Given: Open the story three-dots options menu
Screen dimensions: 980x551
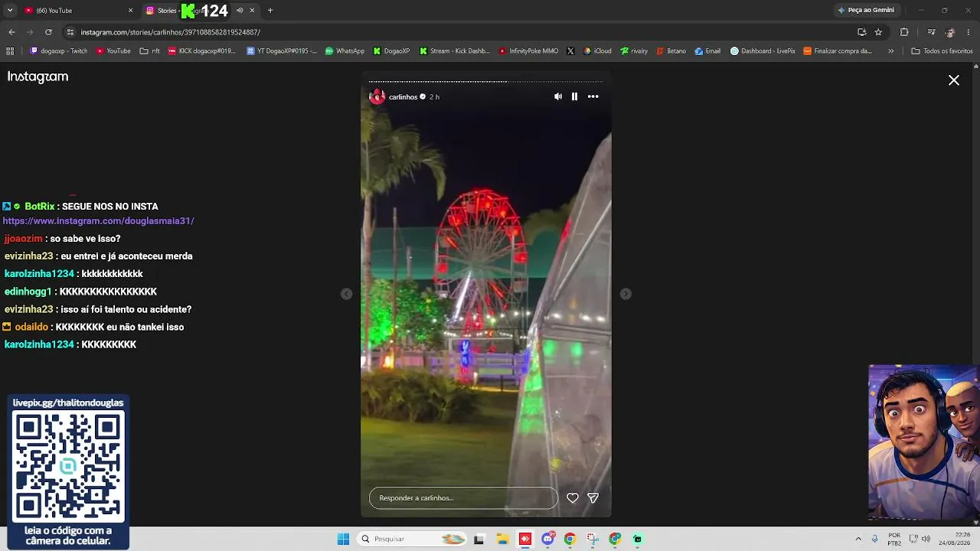Looking at the screenshot, I should point(593,96).
